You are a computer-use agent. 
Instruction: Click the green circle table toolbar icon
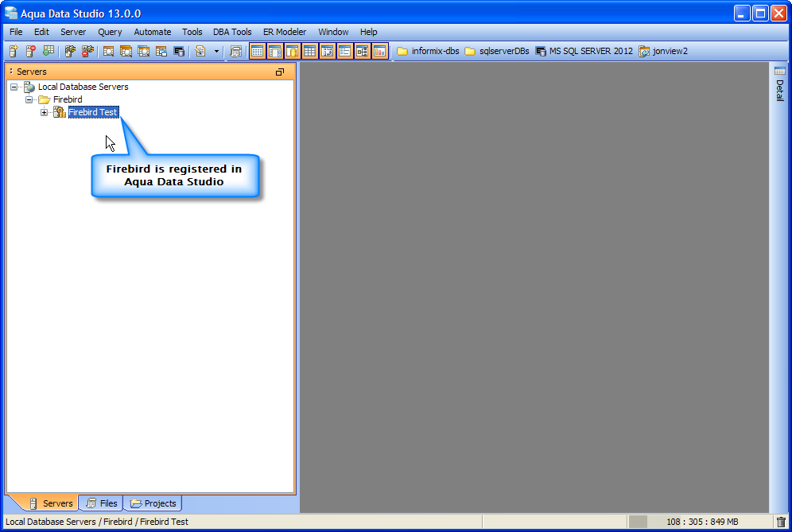[49, 51]
